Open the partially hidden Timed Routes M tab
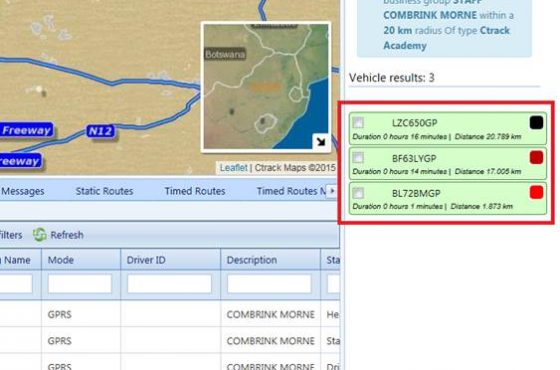This screenshot has width=560, height=370. (291, 191)
